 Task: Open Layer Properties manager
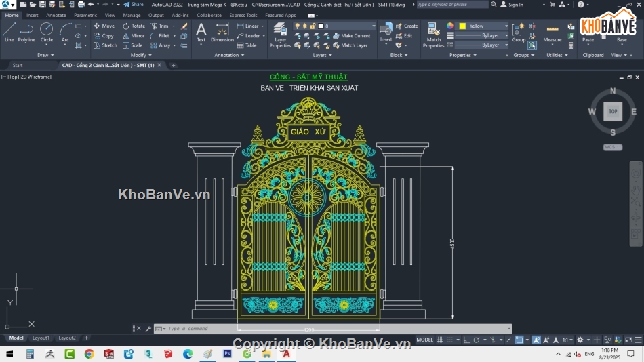pos(280,35)
